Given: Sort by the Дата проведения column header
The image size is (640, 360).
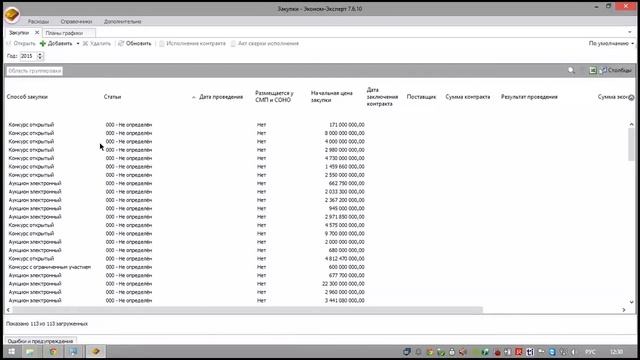Looking at the screenshot, I should (x=221, y=97).
